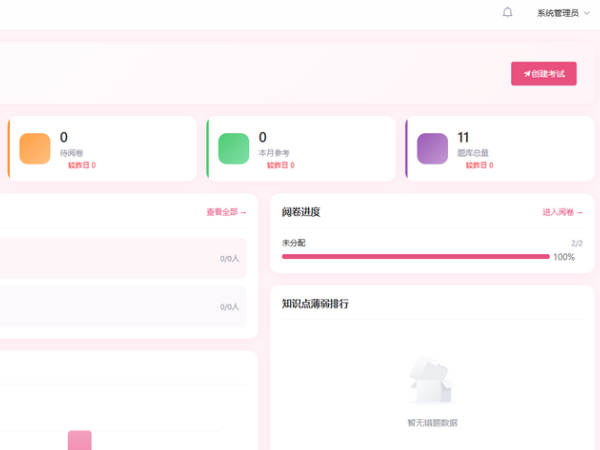Click the 创建考试 button
Image resolution: width=600 pixels, height=450 pixels.
pos(544,73)
